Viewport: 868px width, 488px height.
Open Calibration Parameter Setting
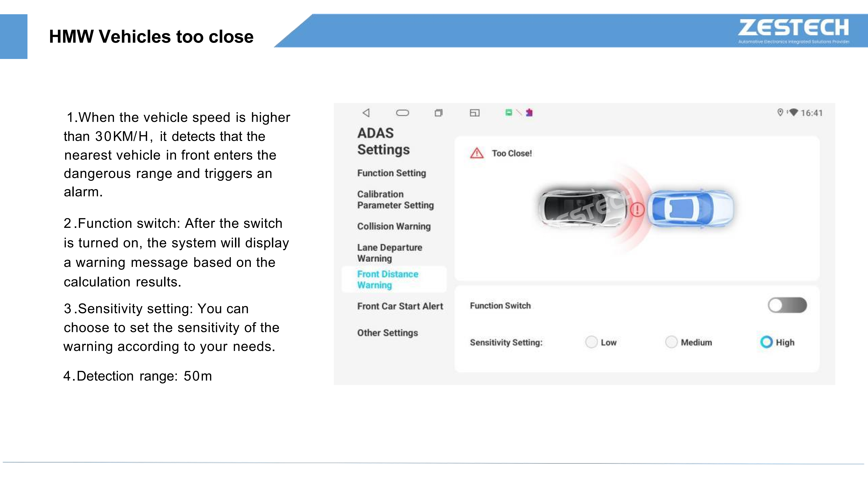click(x=395, y=200)
